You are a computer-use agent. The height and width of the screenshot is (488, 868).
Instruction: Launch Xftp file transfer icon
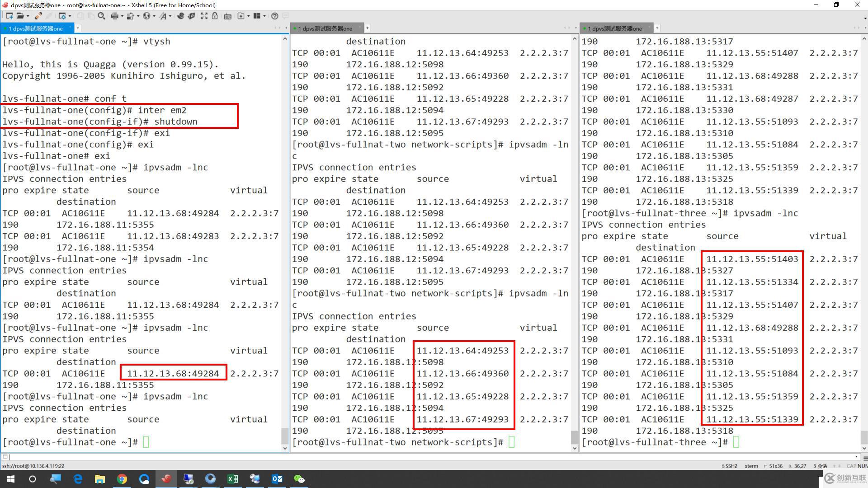click(x=191, y=16)
